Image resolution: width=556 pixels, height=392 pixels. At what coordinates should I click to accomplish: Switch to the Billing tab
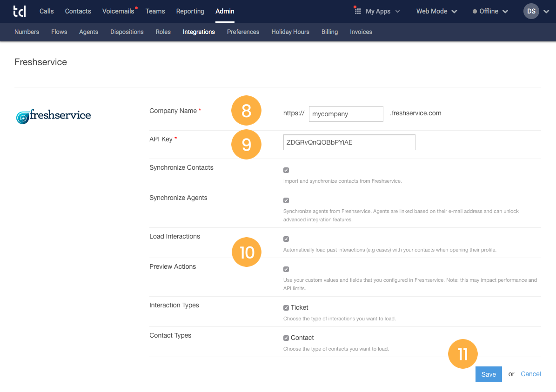[x=329, y=32]
